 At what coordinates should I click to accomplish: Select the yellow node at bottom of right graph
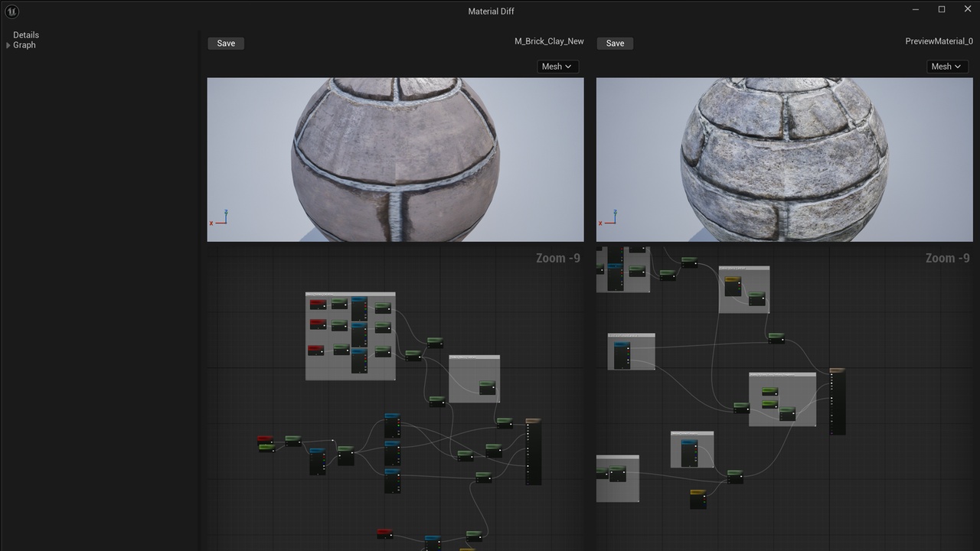click(698, 499)
